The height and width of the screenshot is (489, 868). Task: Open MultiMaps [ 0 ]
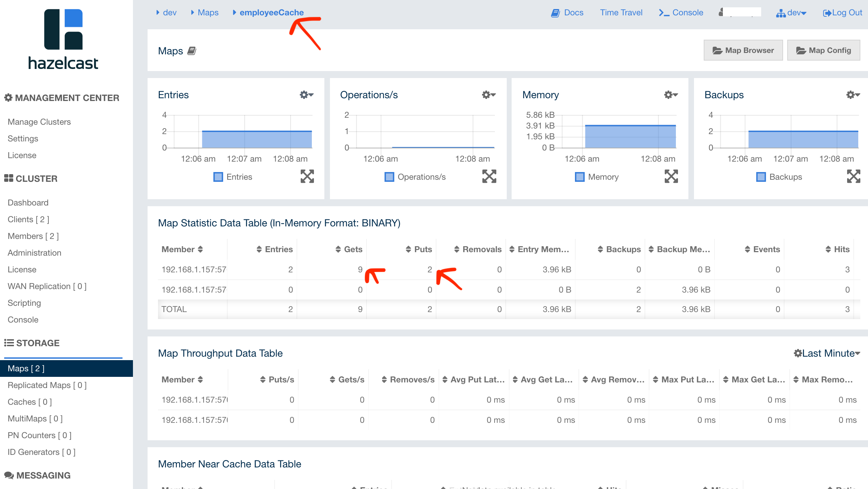point(35,419)
